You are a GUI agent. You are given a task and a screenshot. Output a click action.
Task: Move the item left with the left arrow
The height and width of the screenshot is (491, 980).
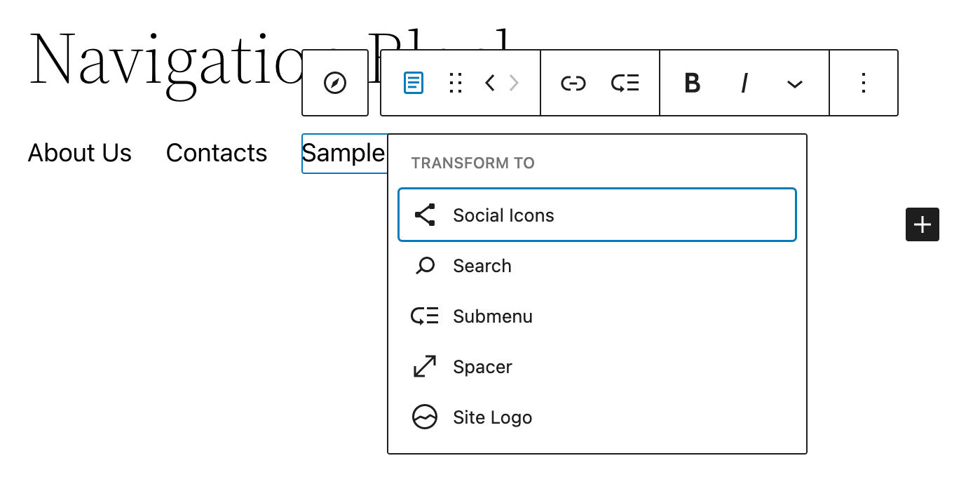coord(490,83)
